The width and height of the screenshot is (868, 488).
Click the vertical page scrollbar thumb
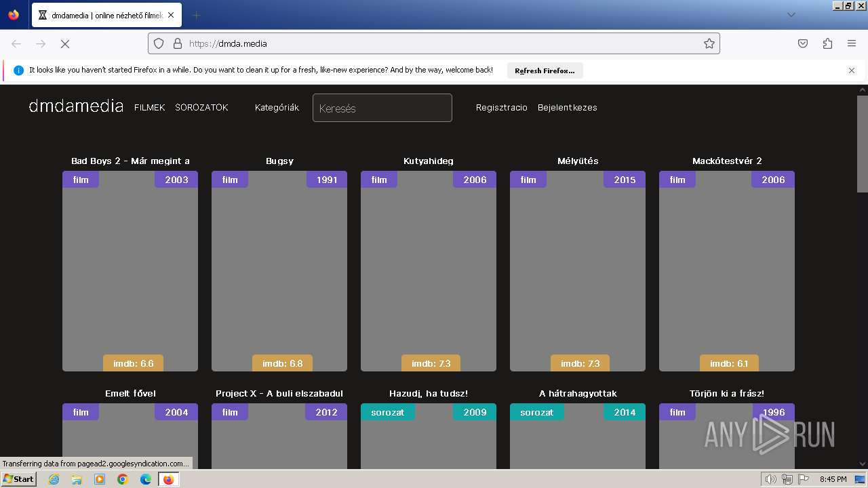tap(862, 144)
